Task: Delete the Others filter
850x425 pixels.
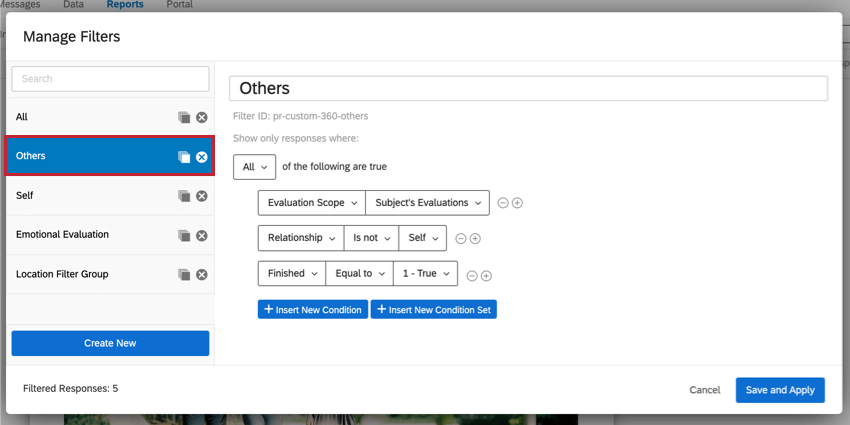Action: tap(201, 157)
